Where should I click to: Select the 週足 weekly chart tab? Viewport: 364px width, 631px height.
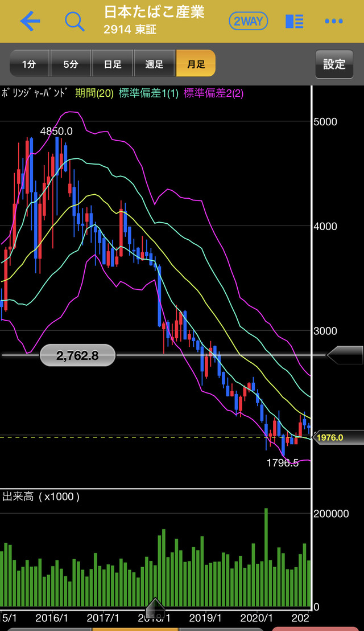154,63
